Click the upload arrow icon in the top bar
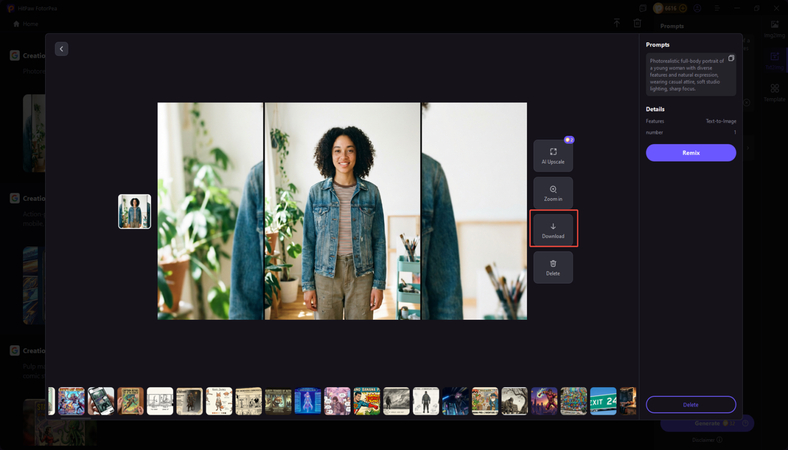788x450 pixels. pyautogui.click(x=617, y=23)
